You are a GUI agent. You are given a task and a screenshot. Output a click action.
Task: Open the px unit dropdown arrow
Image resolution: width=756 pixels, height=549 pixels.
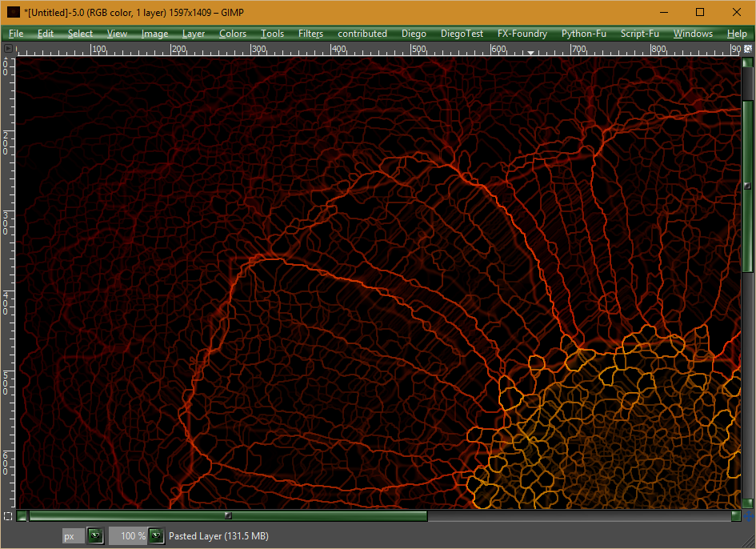click(95, 535)
